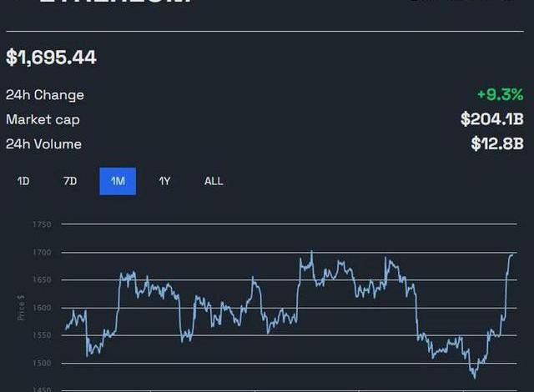Screen dimensions: 534x392
Task: Click the $12.8B volume value
Action: (497, 143)
